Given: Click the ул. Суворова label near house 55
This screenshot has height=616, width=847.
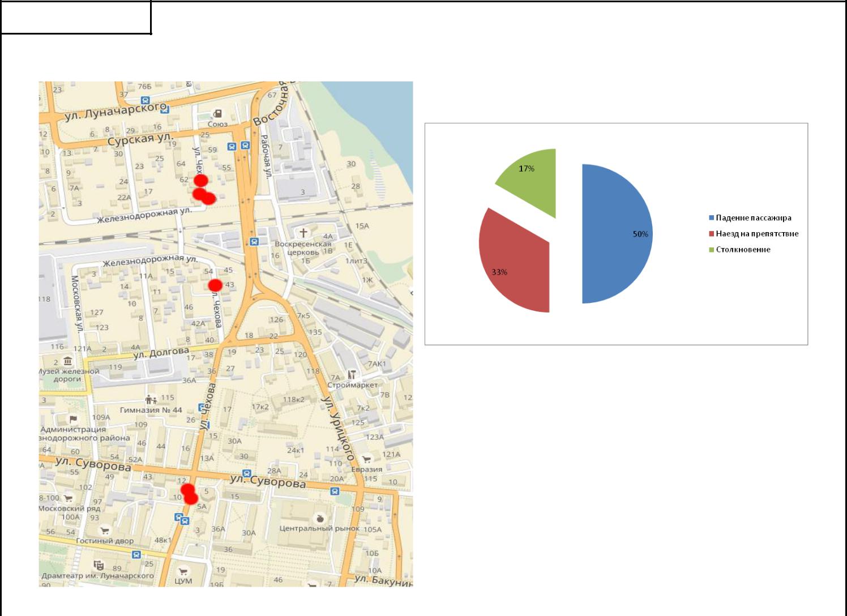Looking at the screenshot, I should click(93, 464).
